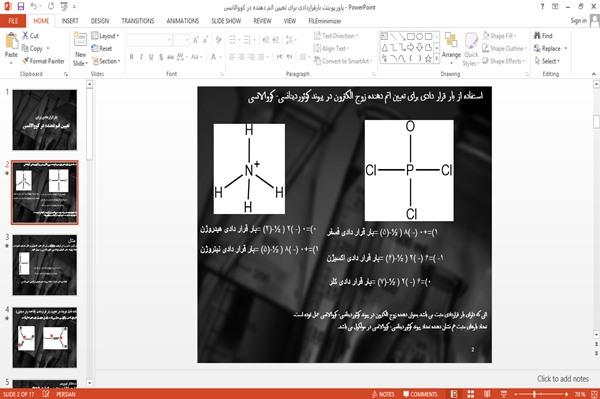
Task: Switch to the DESIGN tab
Action: tap(100, 21)
